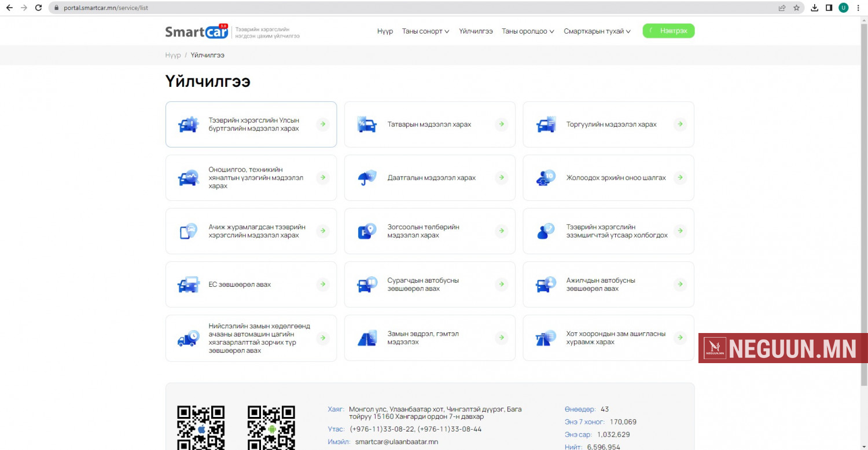Click the road damage report icon
Screen dimensions: 868x450
click(367, 338)
